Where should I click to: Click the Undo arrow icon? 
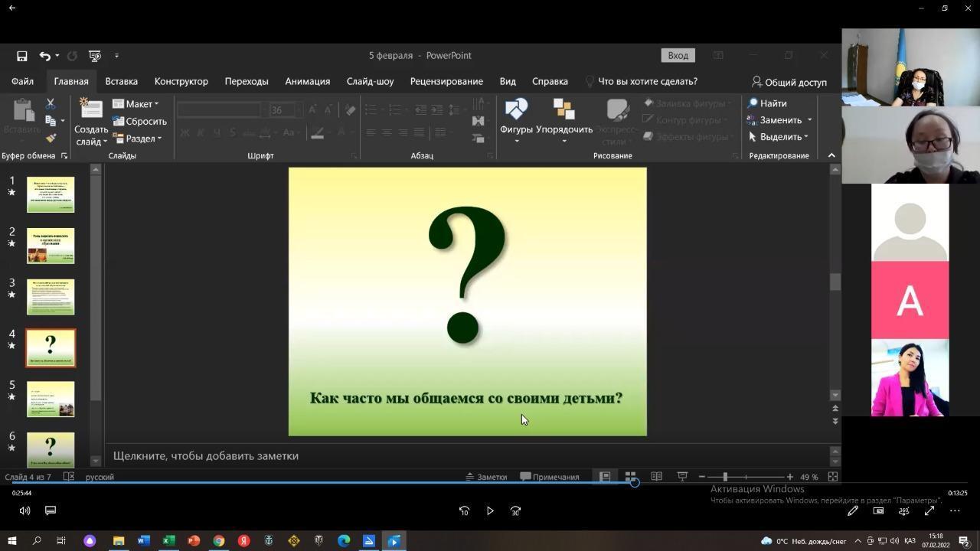pyautogui.click(x=45, y=56)
